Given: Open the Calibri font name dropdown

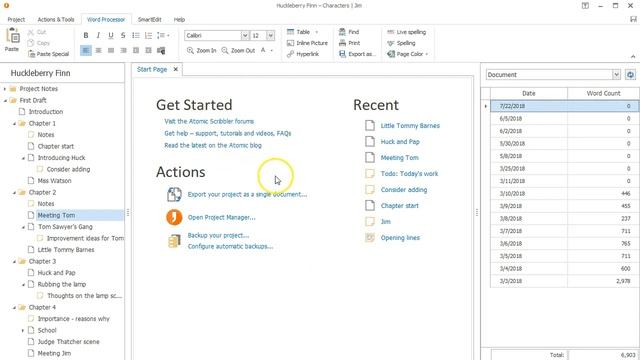Looking at the screenshot, I should tap(245, 36).
